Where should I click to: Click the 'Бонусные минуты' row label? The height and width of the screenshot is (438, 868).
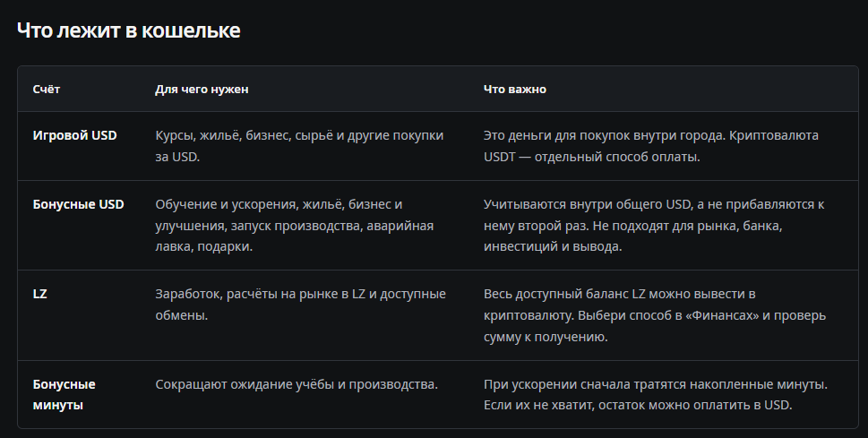click(64, 394)
